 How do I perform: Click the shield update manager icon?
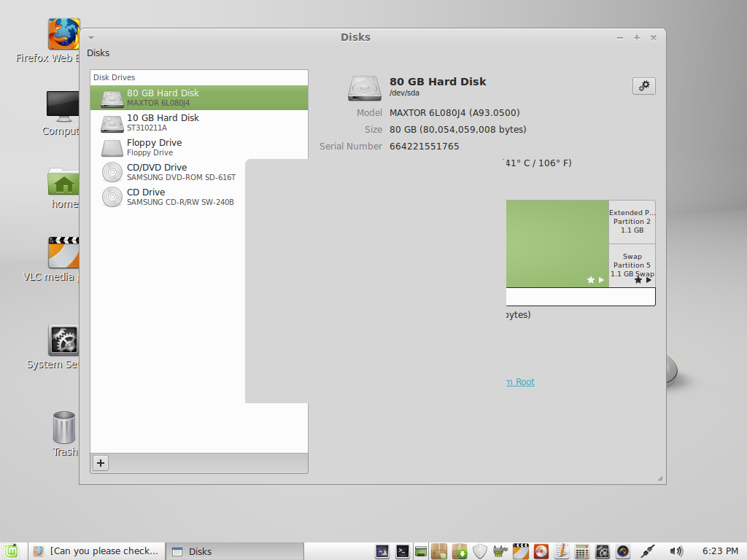[480, 551]
